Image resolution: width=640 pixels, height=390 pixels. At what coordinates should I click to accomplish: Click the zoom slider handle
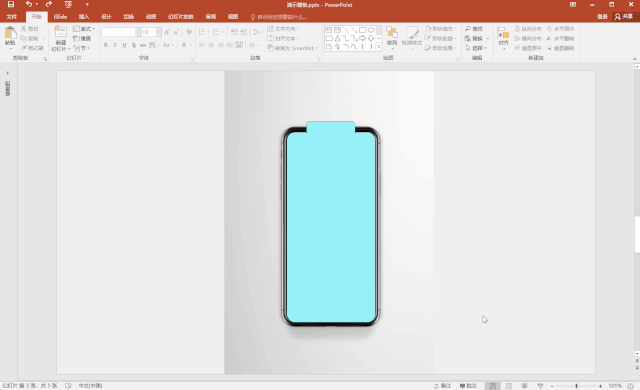(576, 386)
